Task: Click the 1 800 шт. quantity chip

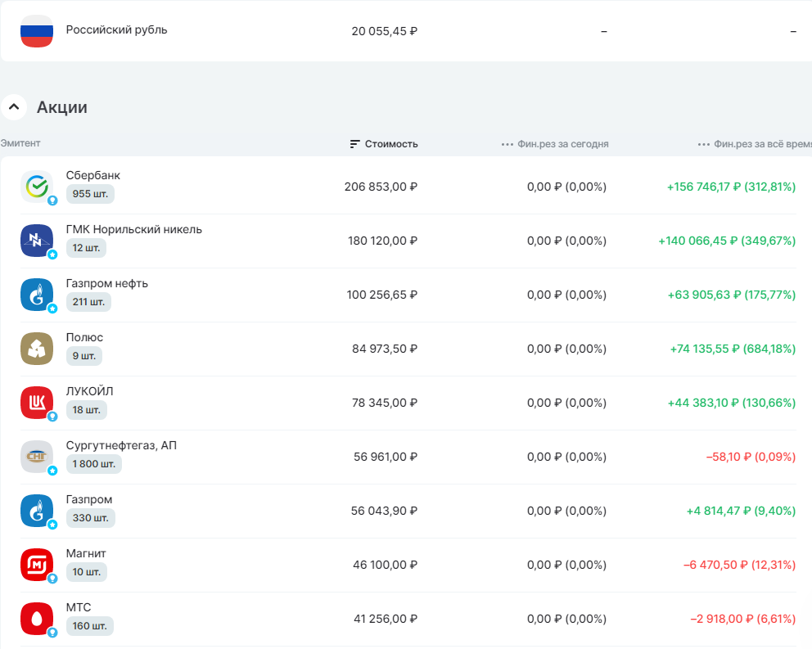Action: click(x=94, y=463)
